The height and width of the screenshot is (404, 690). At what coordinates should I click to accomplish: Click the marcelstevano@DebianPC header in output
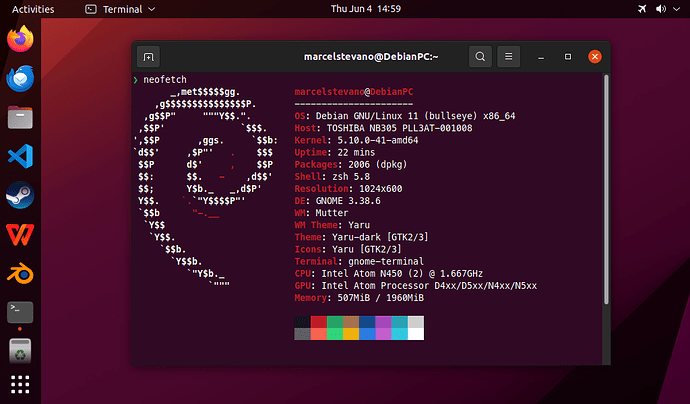[354, 92]
